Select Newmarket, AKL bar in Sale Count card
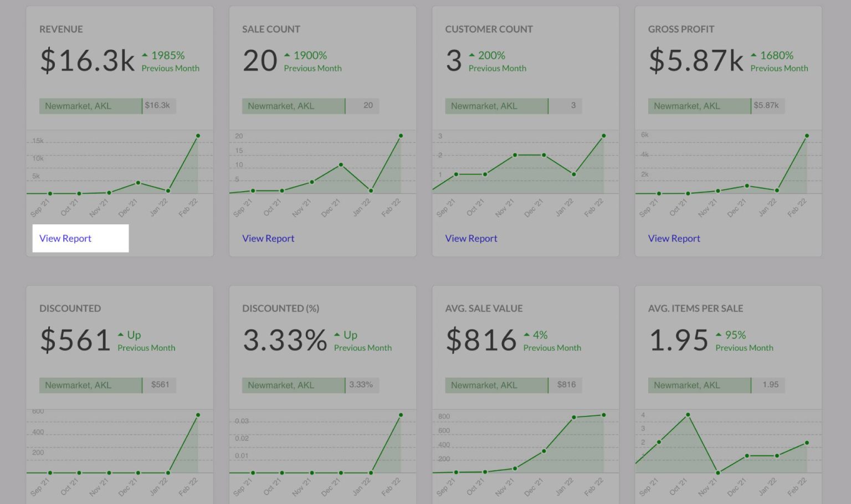 pyautogui.click(x=293, y=106)
